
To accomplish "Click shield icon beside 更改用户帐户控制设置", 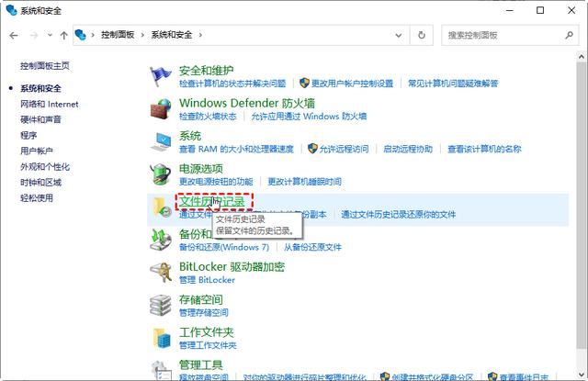I will point(304,83).
